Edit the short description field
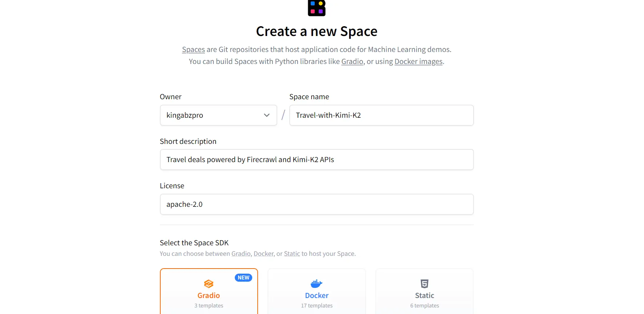The width and height of the screenshot is (644, 314). (317, 160)
